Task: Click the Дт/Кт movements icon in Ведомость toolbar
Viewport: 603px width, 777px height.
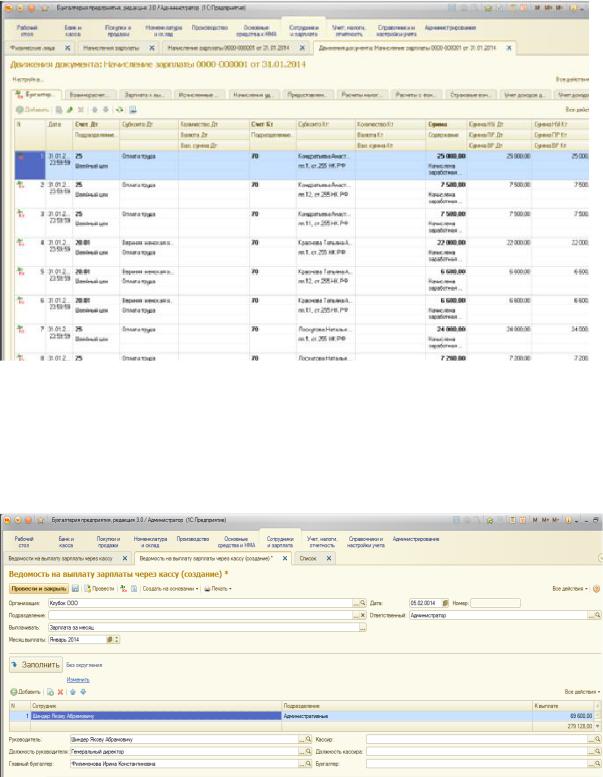Action: [x=123, y=589]
